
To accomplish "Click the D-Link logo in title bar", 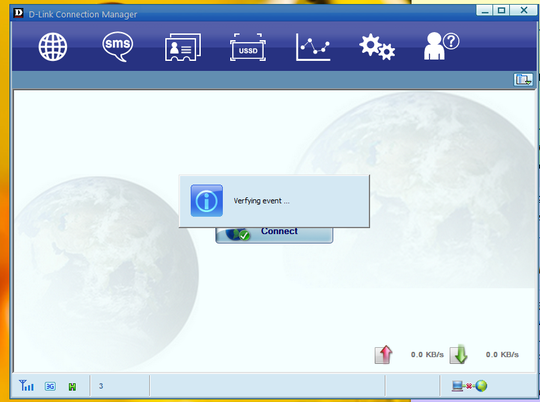I will tap(18, 13).
